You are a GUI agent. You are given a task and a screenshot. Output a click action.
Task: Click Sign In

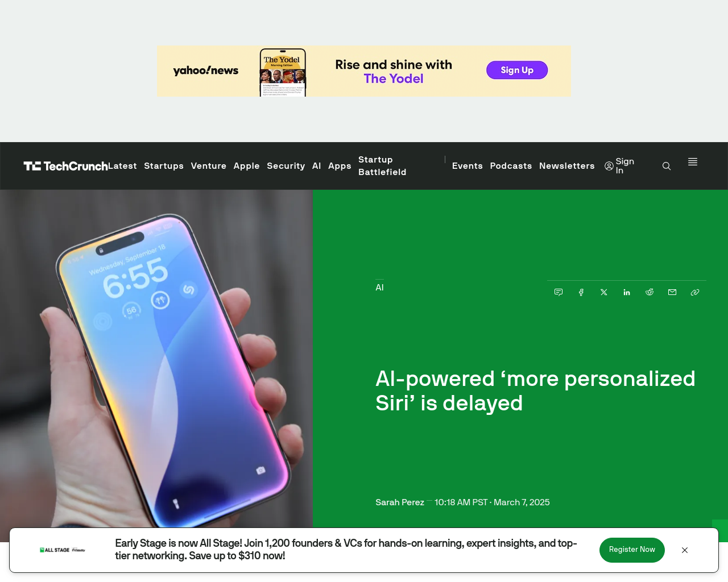click(619, 166)
